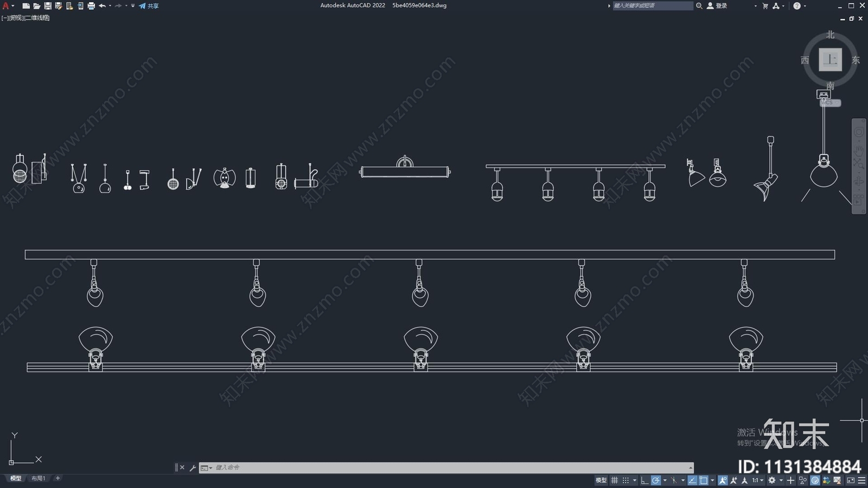Viewport: 868px width, 488px height.
Task: Open workspace switching gear icon
Action: 771,480
